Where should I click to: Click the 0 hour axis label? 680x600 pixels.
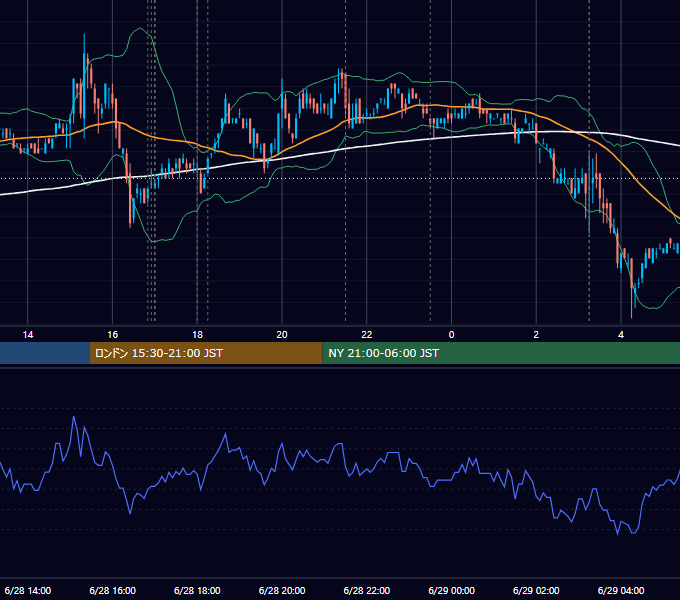click(x=451, y=335)
